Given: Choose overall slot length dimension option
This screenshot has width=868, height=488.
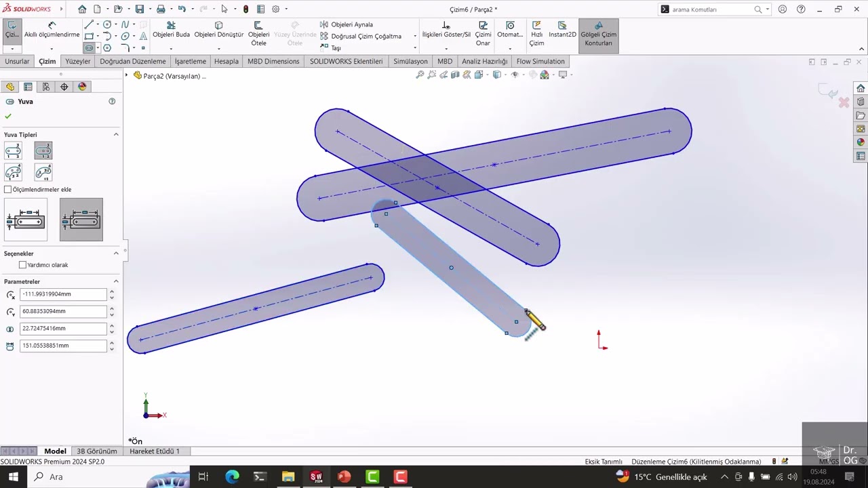Looking at the screenshot, I should (x=81, y=220).
